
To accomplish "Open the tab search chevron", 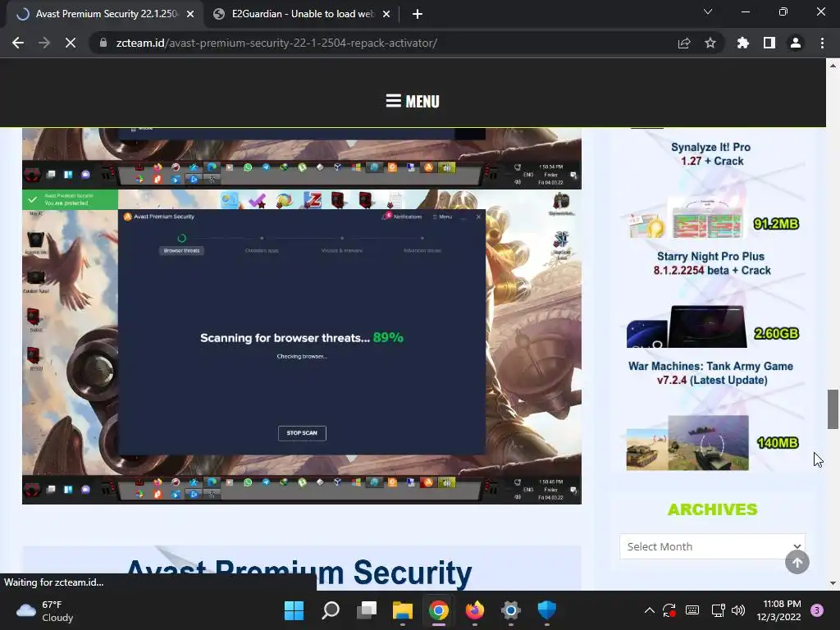I will pos(708,11).
